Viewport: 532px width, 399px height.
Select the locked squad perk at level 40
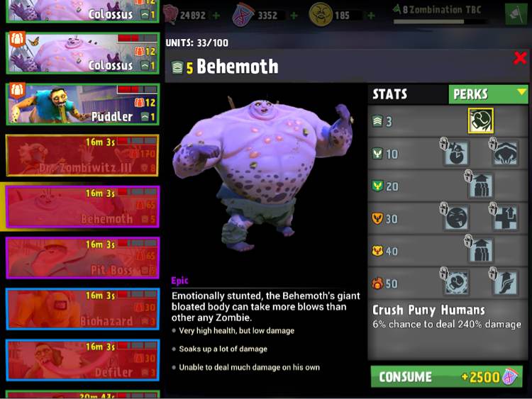[480, 250]
